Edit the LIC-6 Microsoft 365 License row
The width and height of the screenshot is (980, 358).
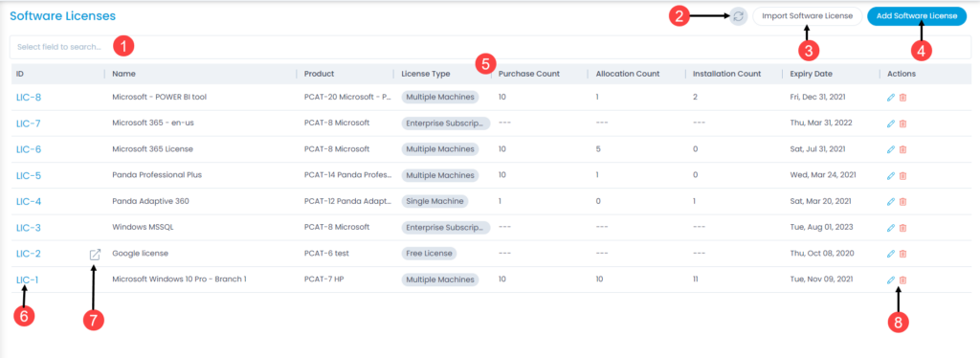pos(891,149)
